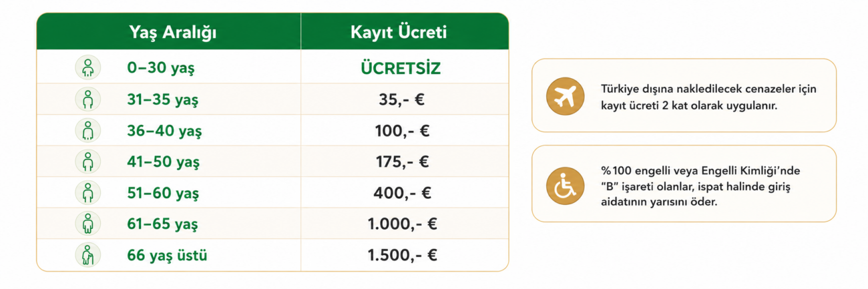
Task: Click the elderly person icon for 66 yaş üstü
Action: coord(88,255)
